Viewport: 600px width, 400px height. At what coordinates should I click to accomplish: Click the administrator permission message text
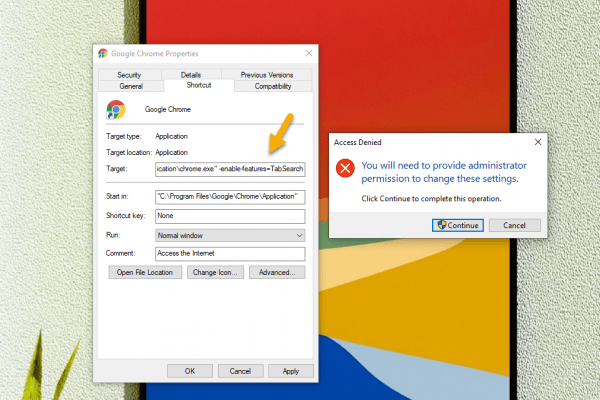coord(444,172)
